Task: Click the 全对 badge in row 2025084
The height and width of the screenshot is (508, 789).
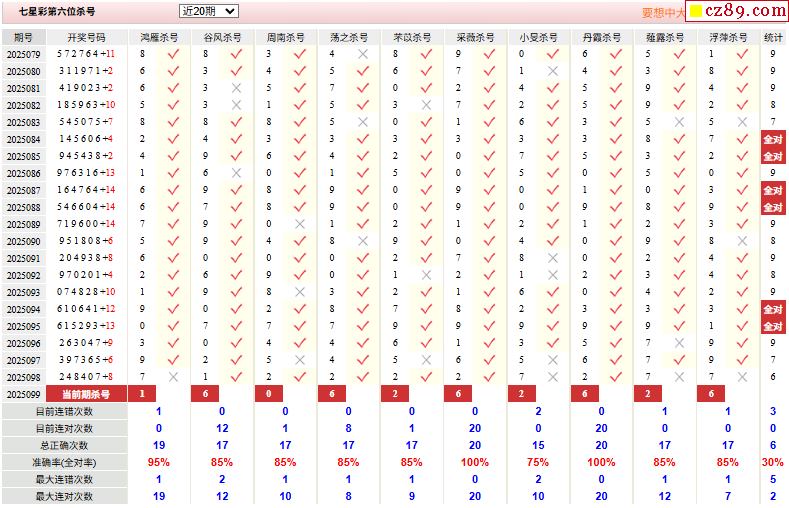Action: 773,139
